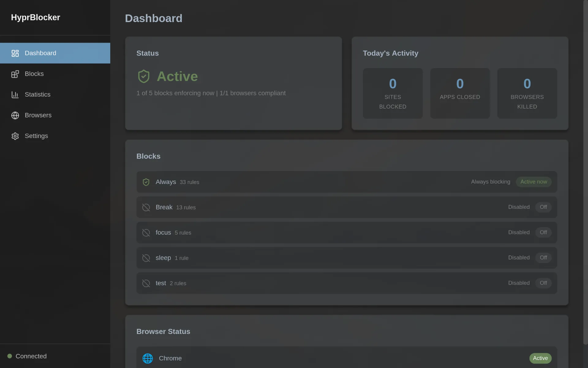Click the Apps Closed counter card

(x=460, y=93)
